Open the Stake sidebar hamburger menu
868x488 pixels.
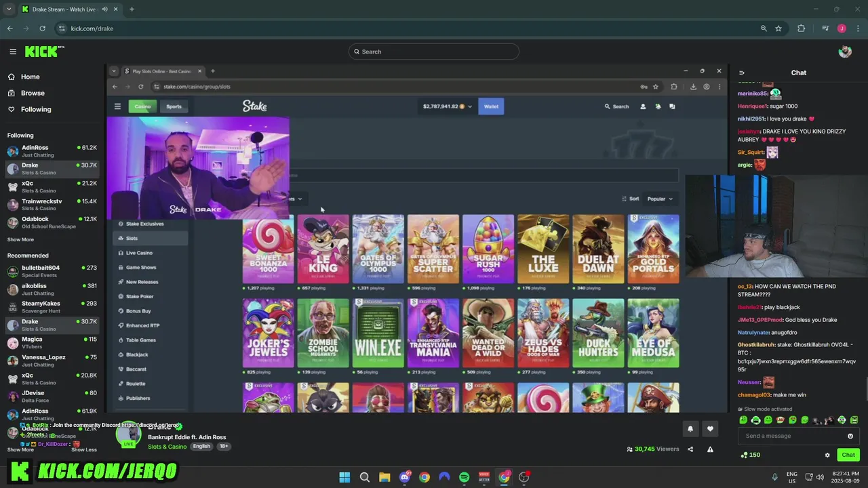tap(117, 106)
